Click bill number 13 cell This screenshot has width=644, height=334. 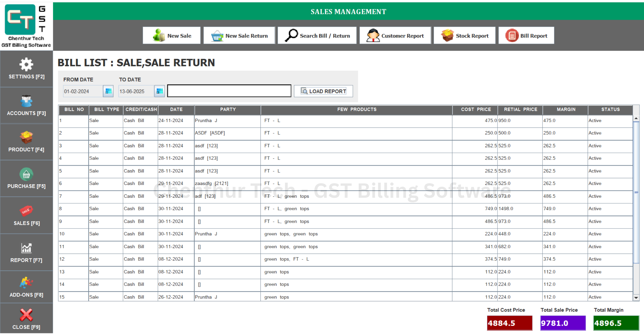(73, 272)
